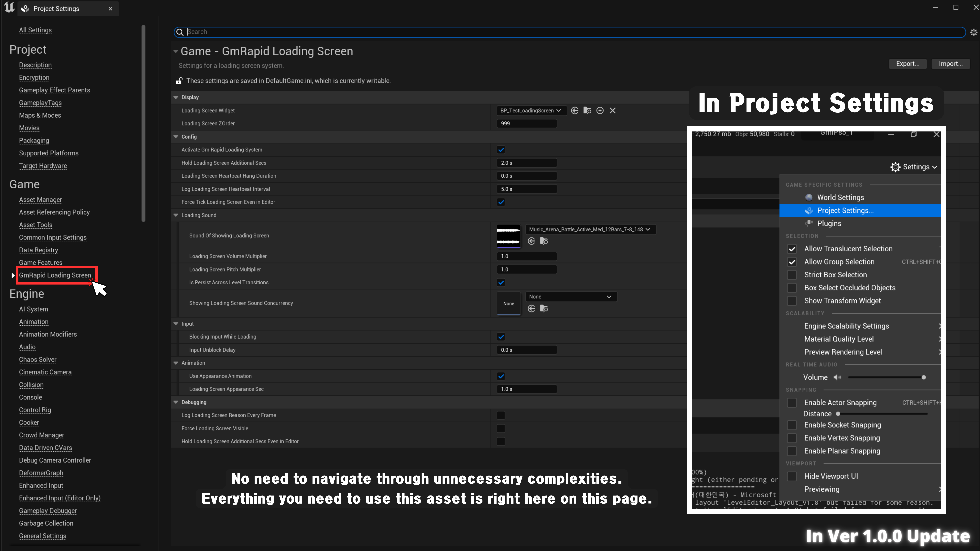Toggle Activate Gm Rapid Loading System
This screenshot has width=980, height=551.
(501, 150)
